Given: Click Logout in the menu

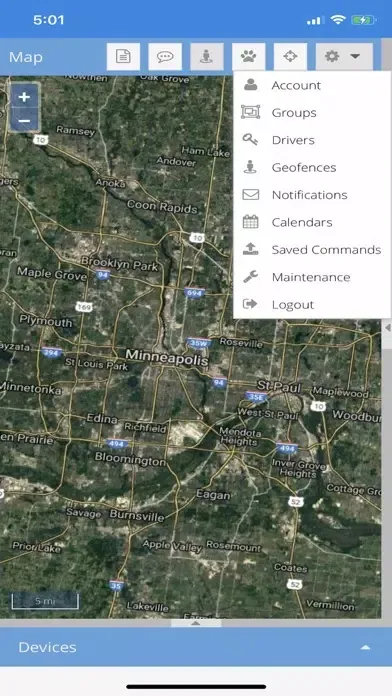Looking at the screenshot, I should point(312,304).
